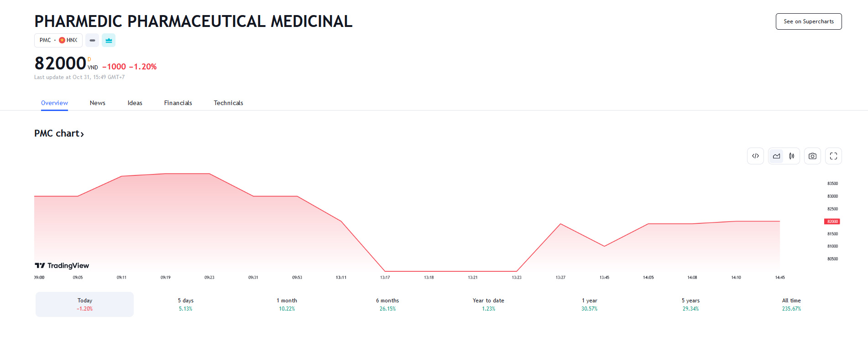
Task: Click the See on Supercharts button
Action: click(x=808, y=21)
